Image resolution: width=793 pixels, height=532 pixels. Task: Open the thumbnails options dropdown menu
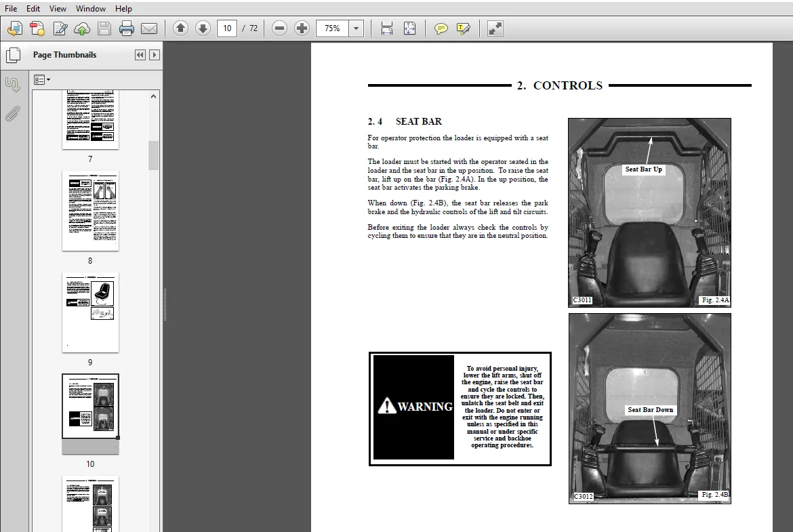42,80
